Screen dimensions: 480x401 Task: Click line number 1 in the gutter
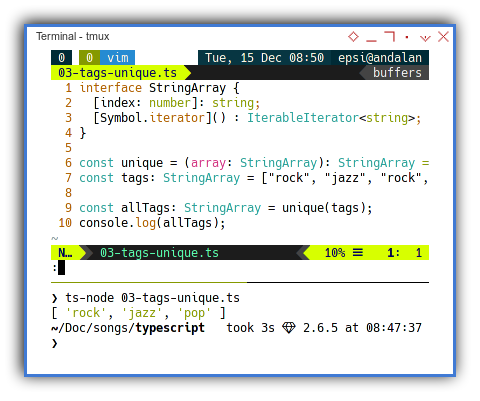68,88
